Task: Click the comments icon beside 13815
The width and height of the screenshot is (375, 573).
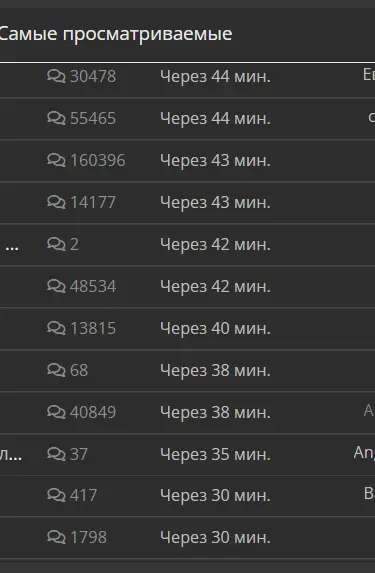Action: point(56,328)
